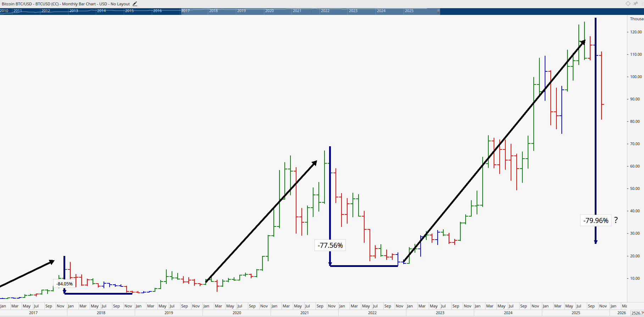Click the 2017 year label on the bottom axis
644x317 pixels.
click(x=33, y=313)
